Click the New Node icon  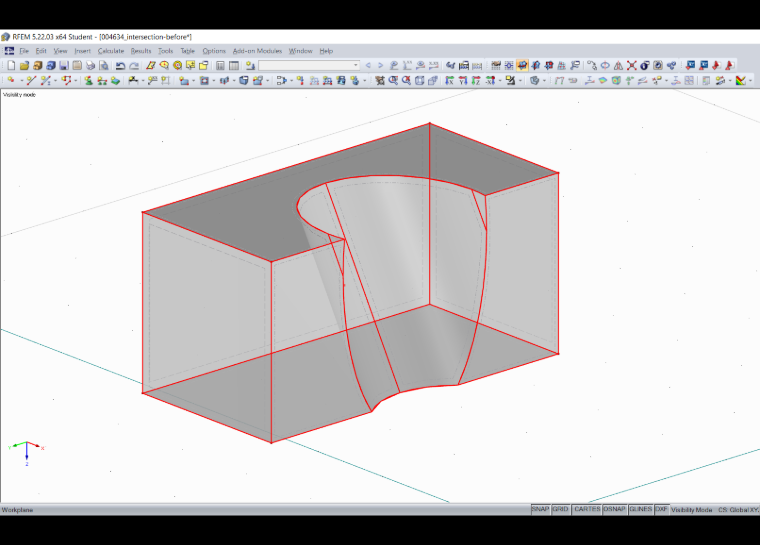11,80
